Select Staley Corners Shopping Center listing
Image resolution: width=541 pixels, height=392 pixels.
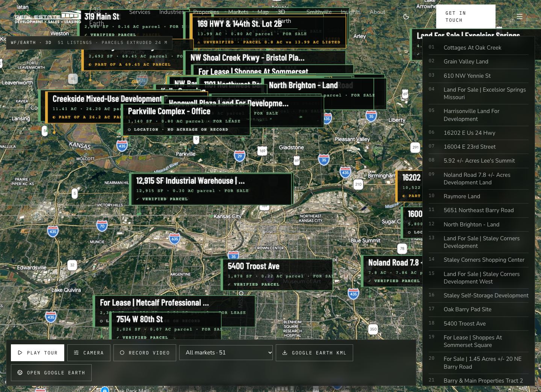479,260
